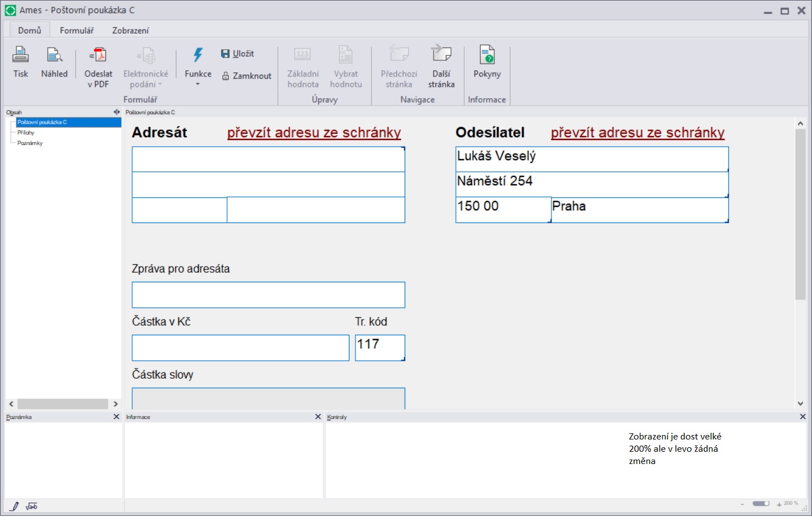Zoom in with the plus button

779,504
